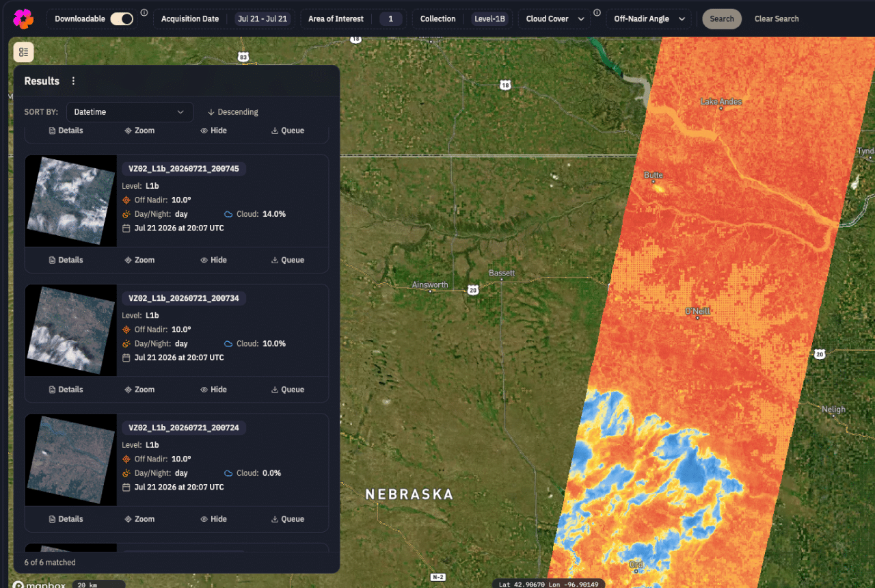
Task: Zoom to scene 200745
Action: (x=139, y=260)
